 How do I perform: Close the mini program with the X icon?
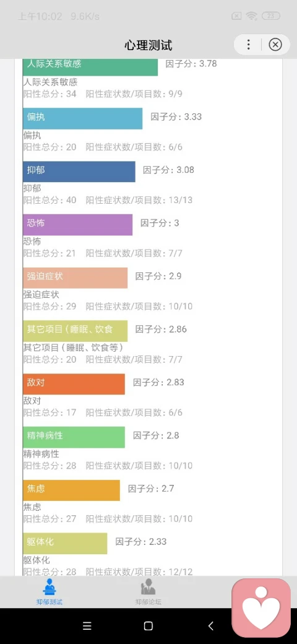(275, 45)
